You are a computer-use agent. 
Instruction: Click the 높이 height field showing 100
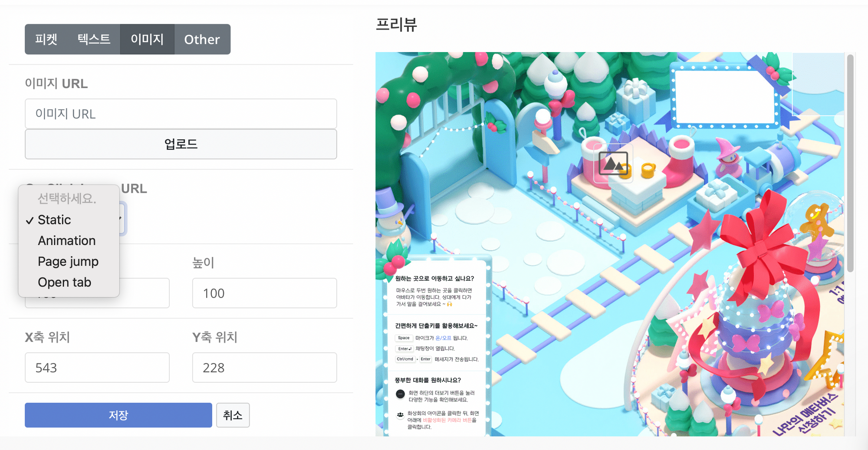(265, 293)
